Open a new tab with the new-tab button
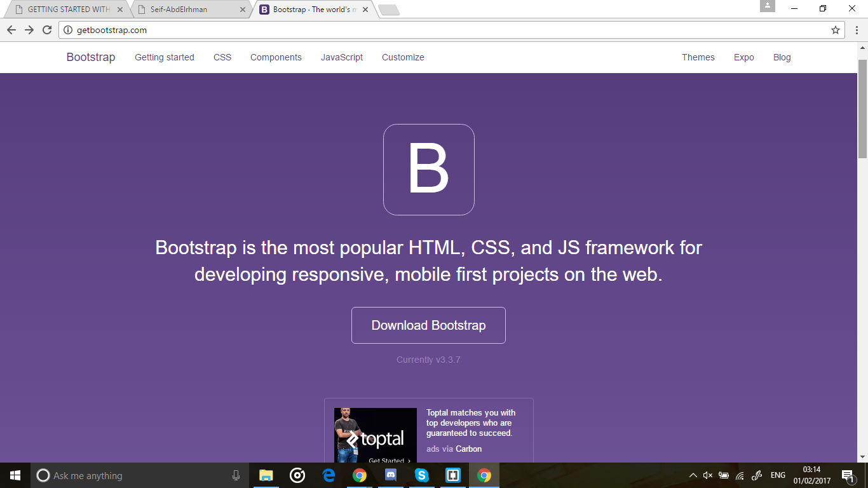 [x=388, y=10]
